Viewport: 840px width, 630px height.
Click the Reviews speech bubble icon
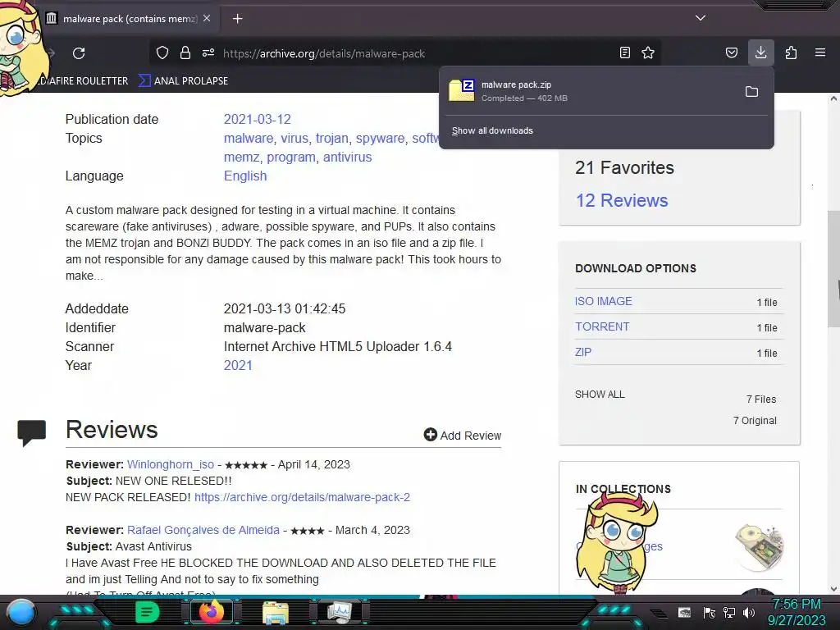point(32,433)
